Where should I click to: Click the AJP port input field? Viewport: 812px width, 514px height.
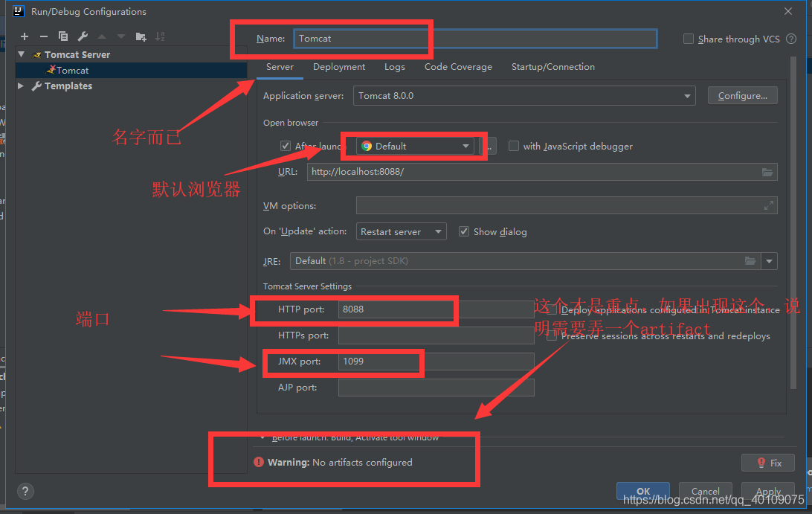(436, 388)
